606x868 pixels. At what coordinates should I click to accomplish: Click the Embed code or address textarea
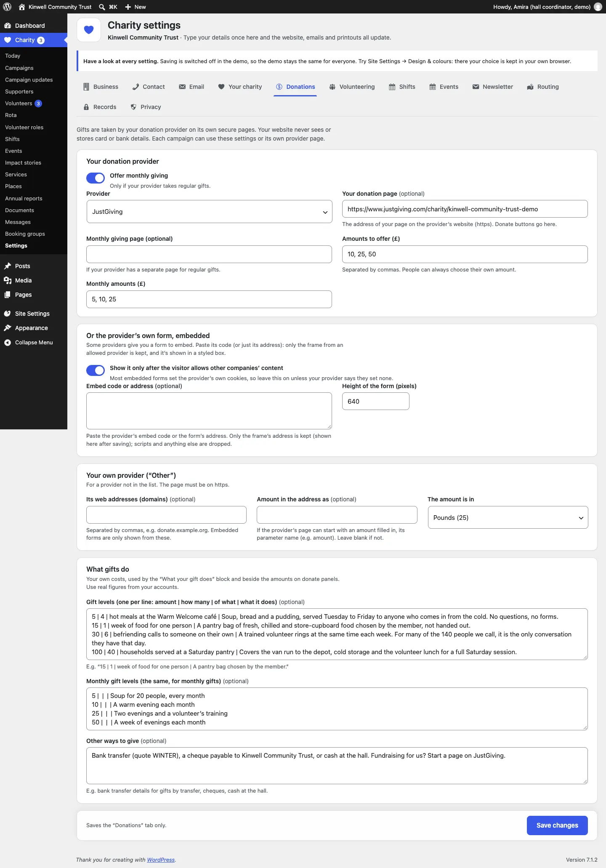pos(209,411)
